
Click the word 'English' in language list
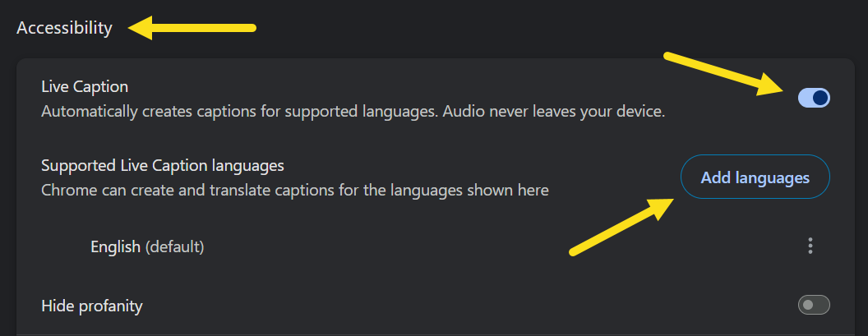coord(115,247)
